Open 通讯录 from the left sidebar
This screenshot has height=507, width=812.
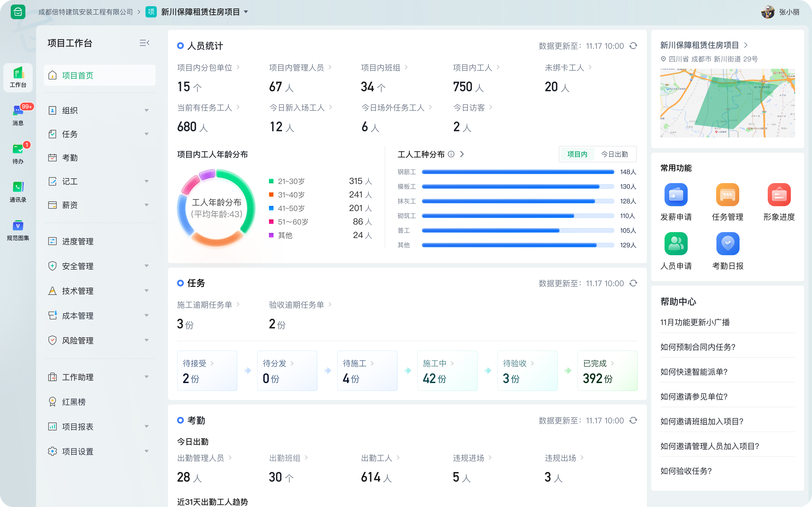tap(18, 191)
